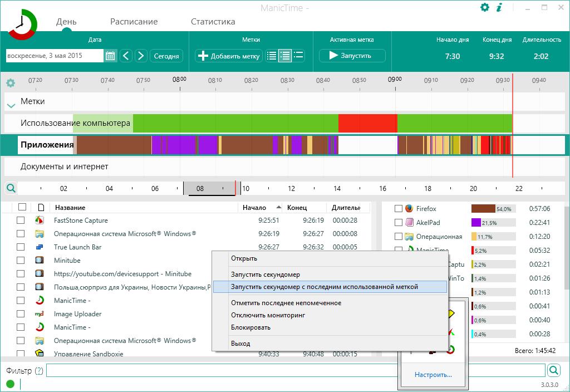Image resolution: width=570 pixels, height=392 pixels.
Task: Go to the next day
Action: point(141,56)
